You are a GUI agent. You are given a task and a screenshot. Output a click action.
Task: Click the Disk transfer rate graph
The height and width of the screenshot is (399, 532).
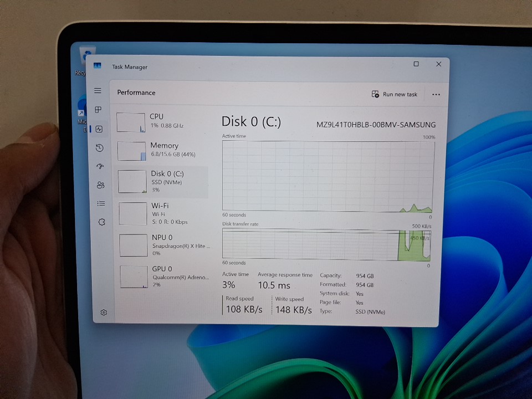327,245
